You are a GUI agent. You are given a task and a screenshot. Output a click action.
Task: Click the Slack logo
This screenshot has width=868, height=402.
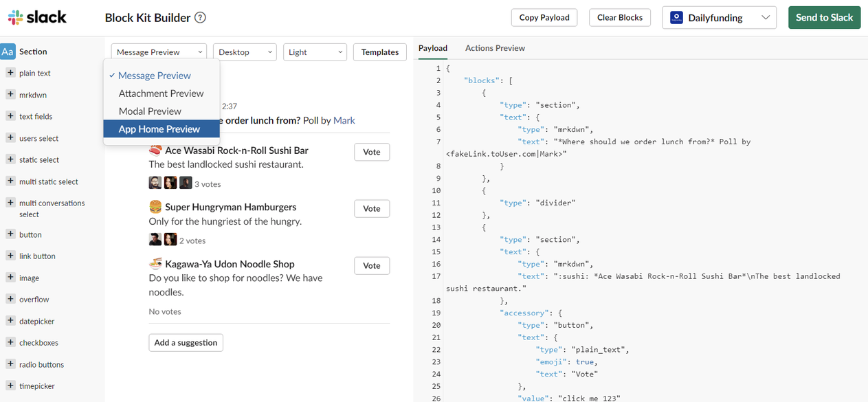point(38,17)
